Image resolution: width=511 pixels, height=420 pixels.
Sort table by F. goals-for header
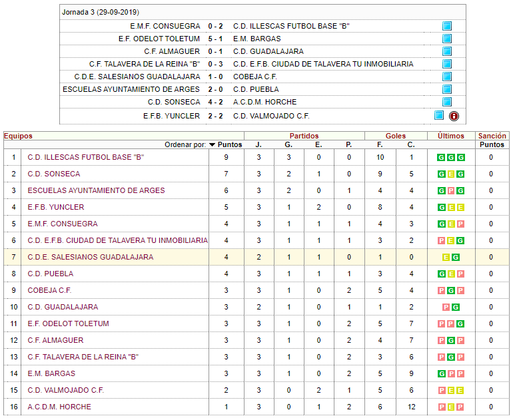[x=380, y=144]
